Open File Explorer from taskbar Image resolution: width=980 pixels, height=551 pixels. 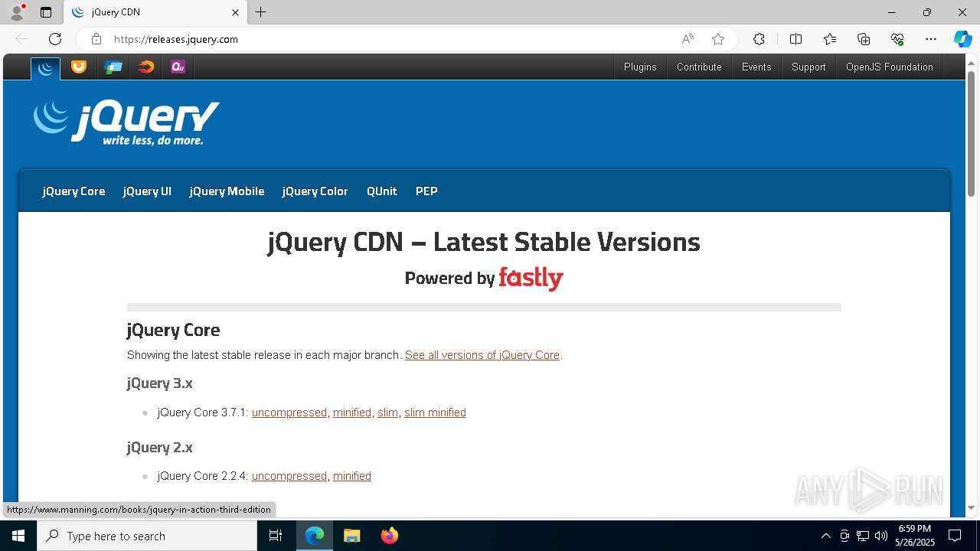point(351,536)
